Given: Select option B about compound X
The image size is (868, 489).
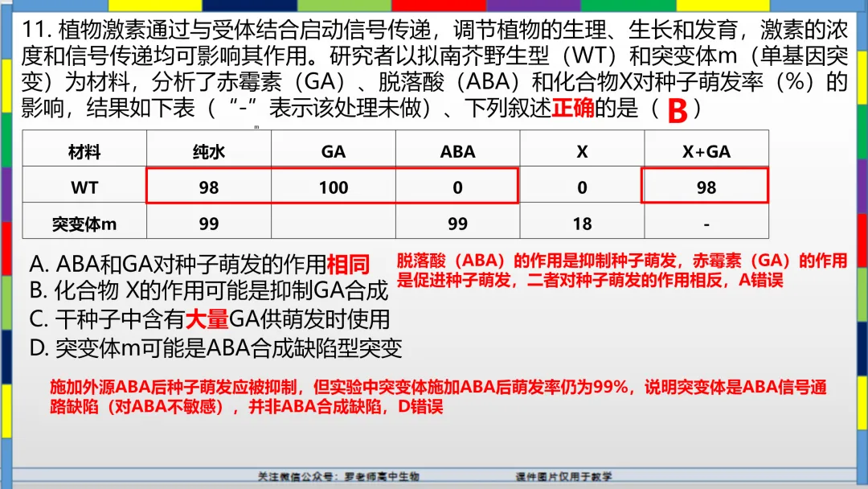Looking at the screenshot, I should click(x=209, y=290).
